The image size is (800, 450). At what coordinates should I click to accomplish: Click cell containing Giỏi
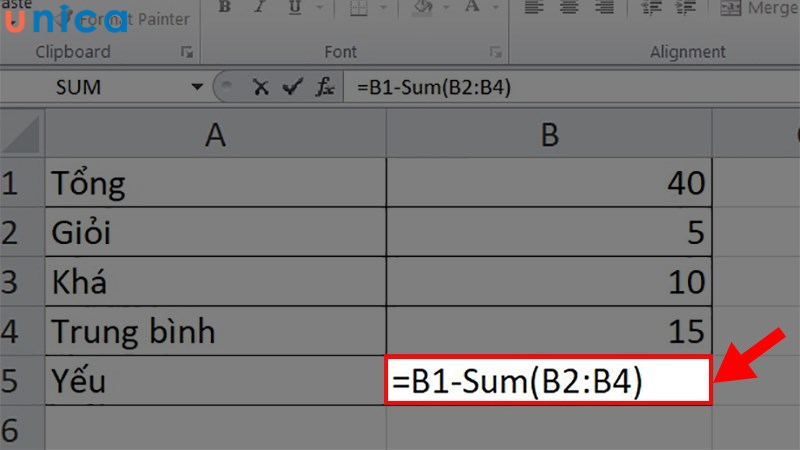pyautogui.click(x=215, y=232)
